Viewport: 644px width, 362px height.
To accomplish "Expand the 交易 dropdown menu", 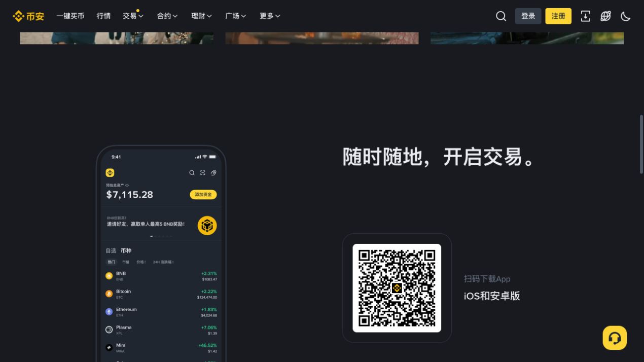I will click(133, 16).
